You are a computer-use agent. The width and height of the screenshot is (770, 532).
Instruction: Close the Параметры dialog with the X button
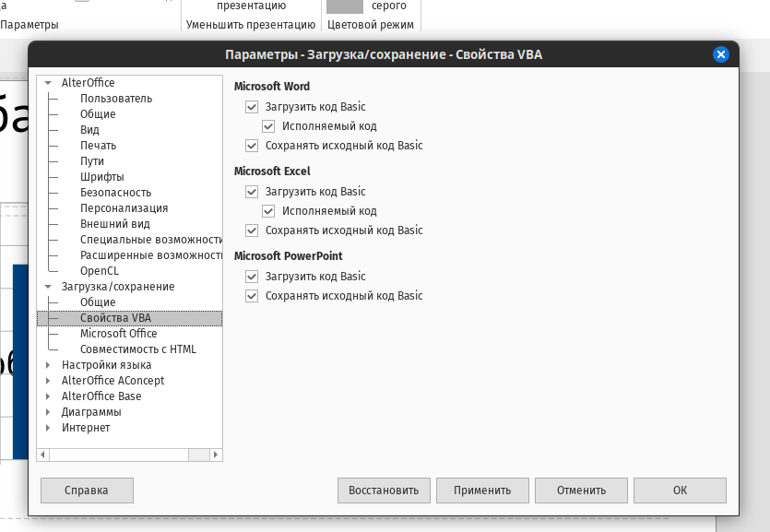point(720,54)
